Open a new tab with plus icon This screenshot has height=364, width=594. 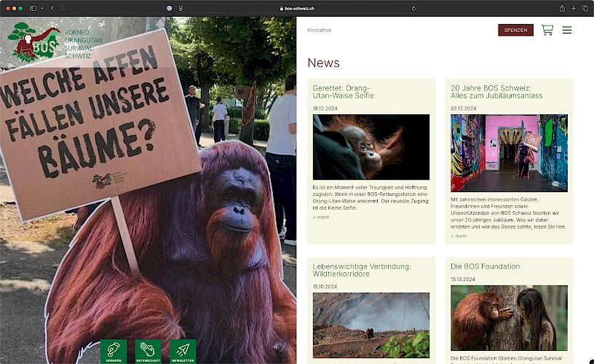(574, 8)
